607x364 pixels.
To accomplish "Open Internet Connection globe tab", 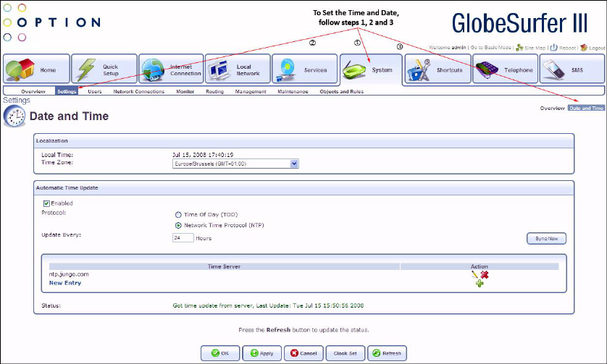I will tap(171, 69).
